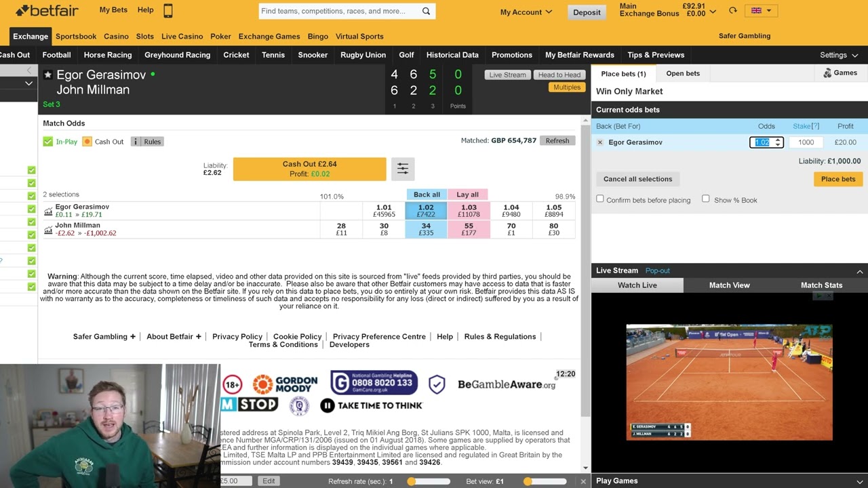The height and width of the screenshot is (488, 868).
Task: Click the Multiples button
Action: coord(567,87)
